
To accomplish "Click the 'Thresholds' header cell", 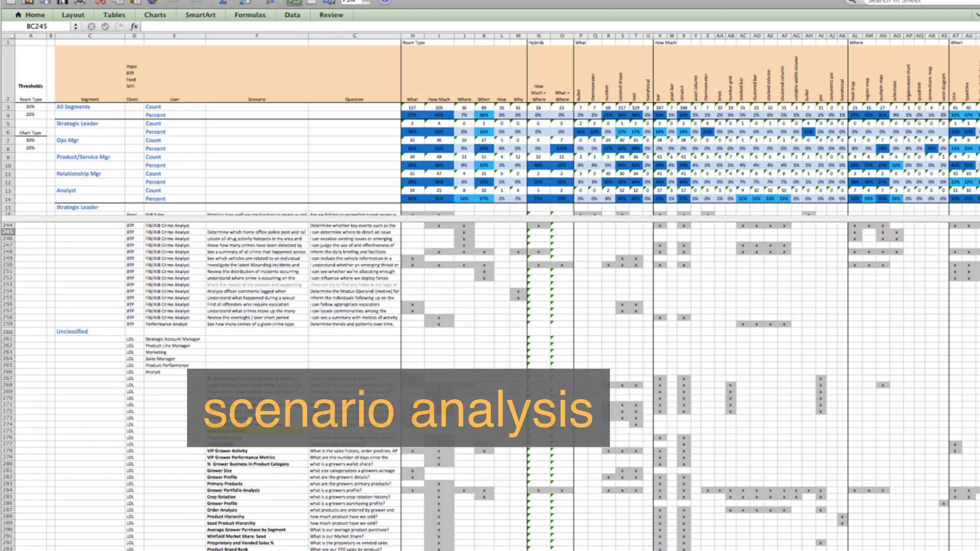I will pos(31,86).
